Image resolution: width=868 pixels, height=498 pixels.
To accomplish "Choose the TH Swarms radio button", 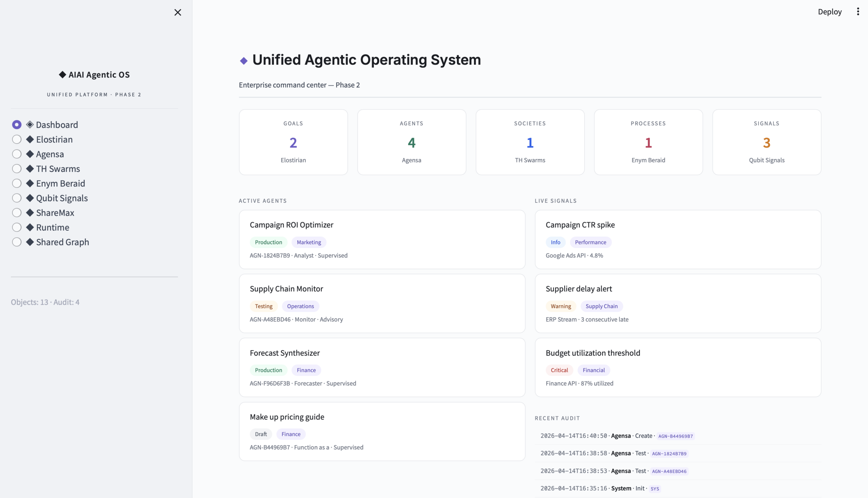I will tap(17, 168).
